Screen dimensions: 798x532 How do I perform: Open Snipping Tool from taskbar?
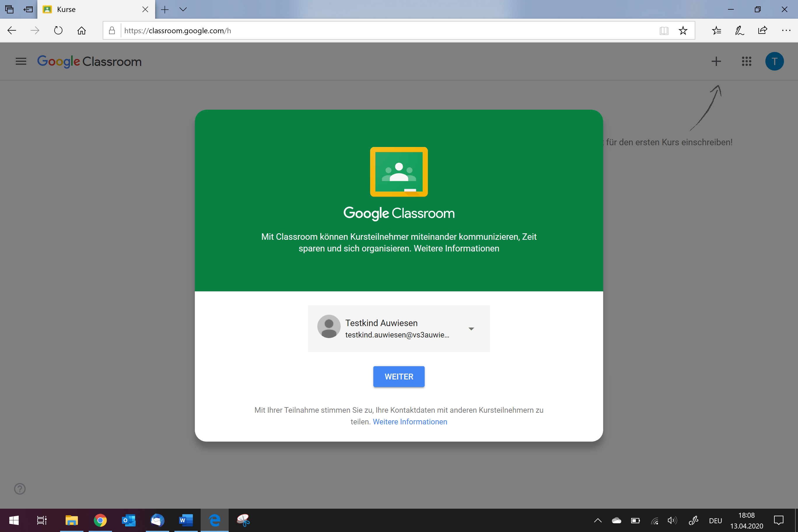click(x=243, y=520)
